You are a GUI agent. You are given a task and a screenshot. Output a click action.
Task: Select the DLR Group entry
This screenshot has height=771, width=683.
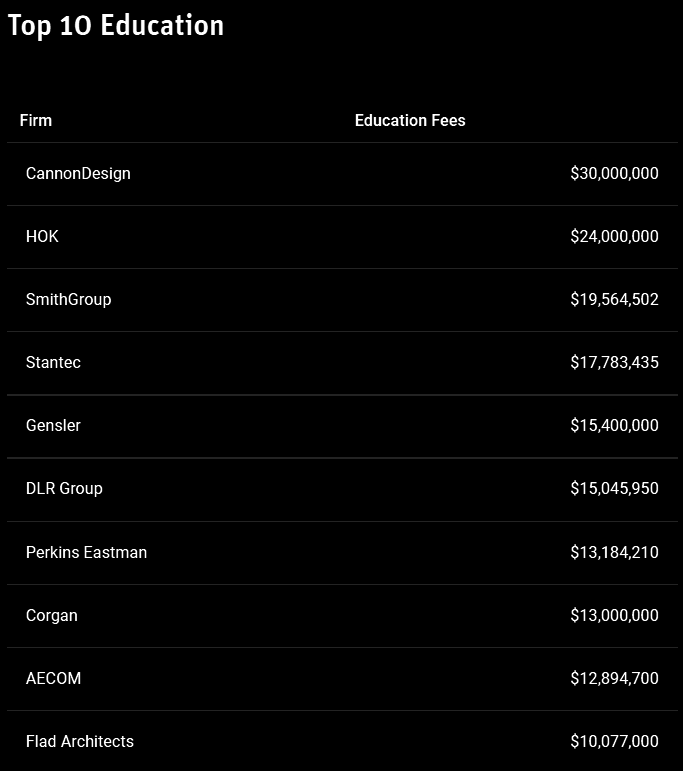(x=64, y=488)
